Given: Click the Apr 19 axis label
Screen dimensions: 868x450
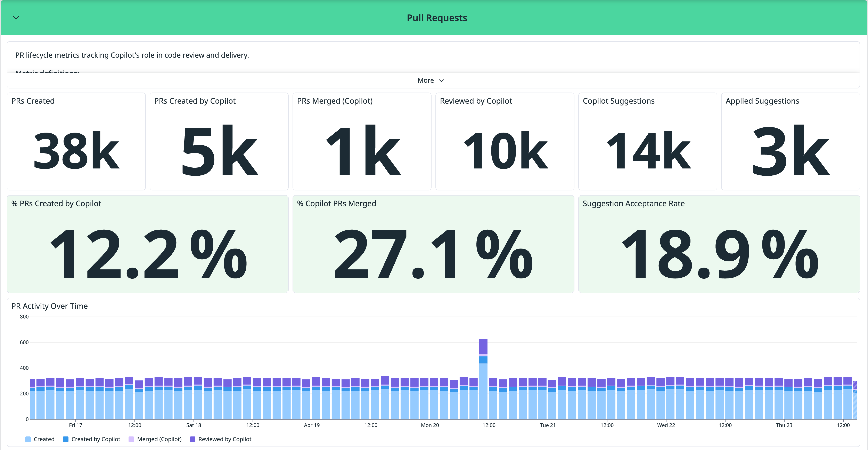Looking at the screenshot, I should [x=312, y=425].
